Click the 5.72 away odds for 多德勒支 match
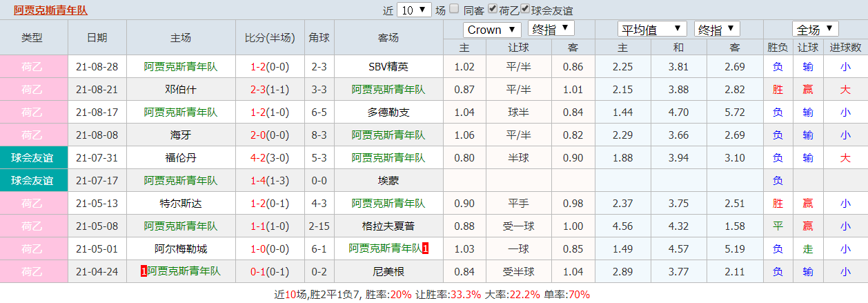The height and width of the screenshot is (303, 868). 735,113
